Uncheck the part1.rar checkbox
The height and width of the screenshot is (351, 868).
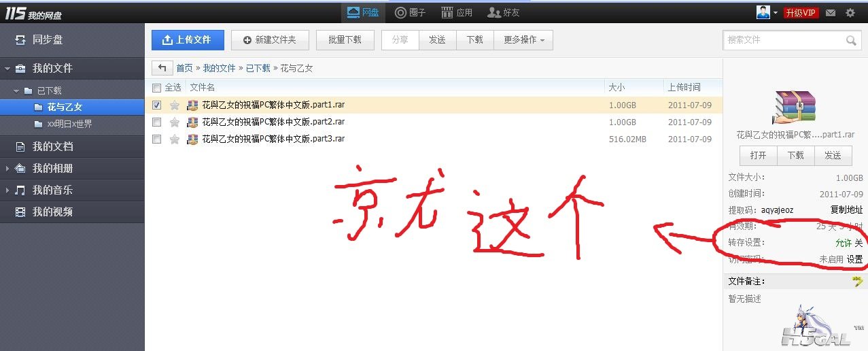157,105
